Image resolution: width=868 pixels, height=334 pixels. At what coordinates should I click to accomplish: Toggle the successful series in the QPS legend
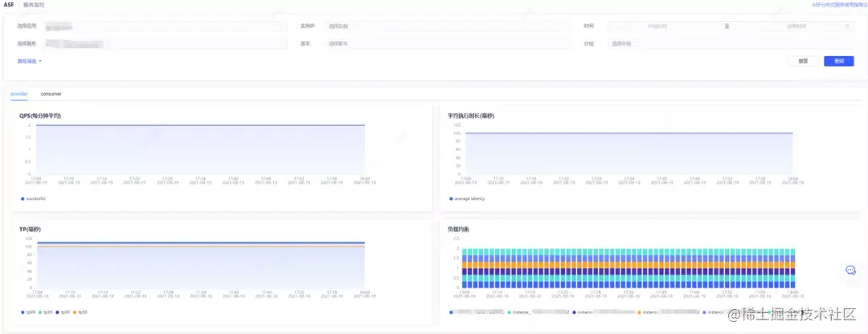pyautogui.click(x=33, y=198)
